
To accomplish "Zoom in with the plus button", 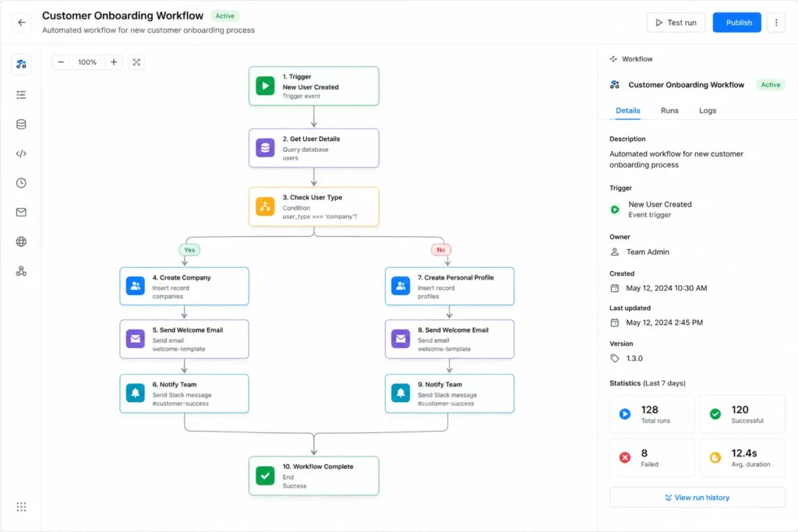I will (x=114, y=62).
